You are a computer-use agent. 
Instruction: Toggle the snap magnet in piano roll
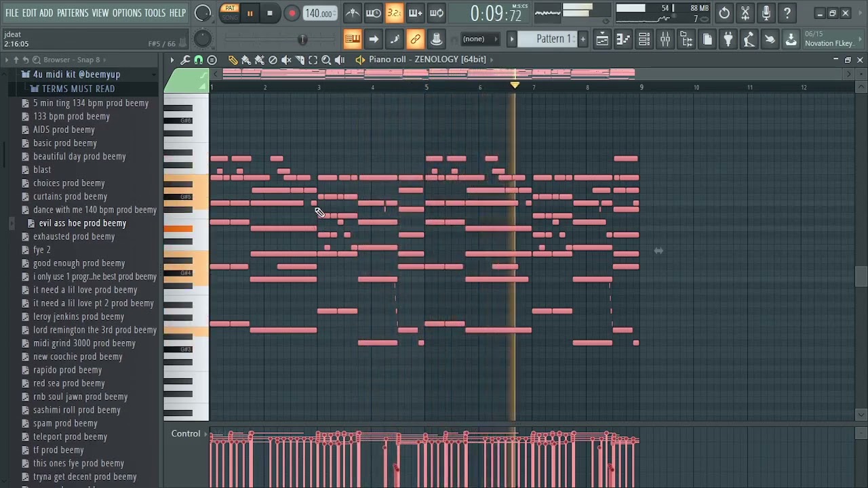199,60
